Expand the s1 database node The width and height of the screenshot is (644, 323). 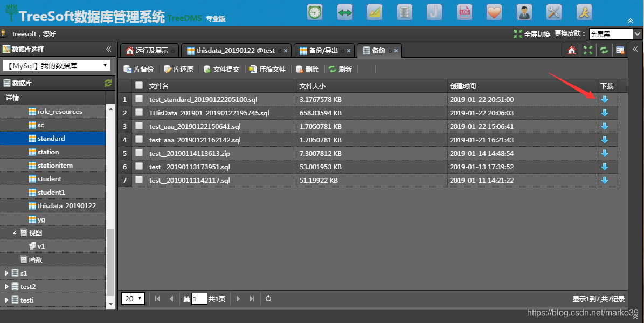[x=6, y=273]
